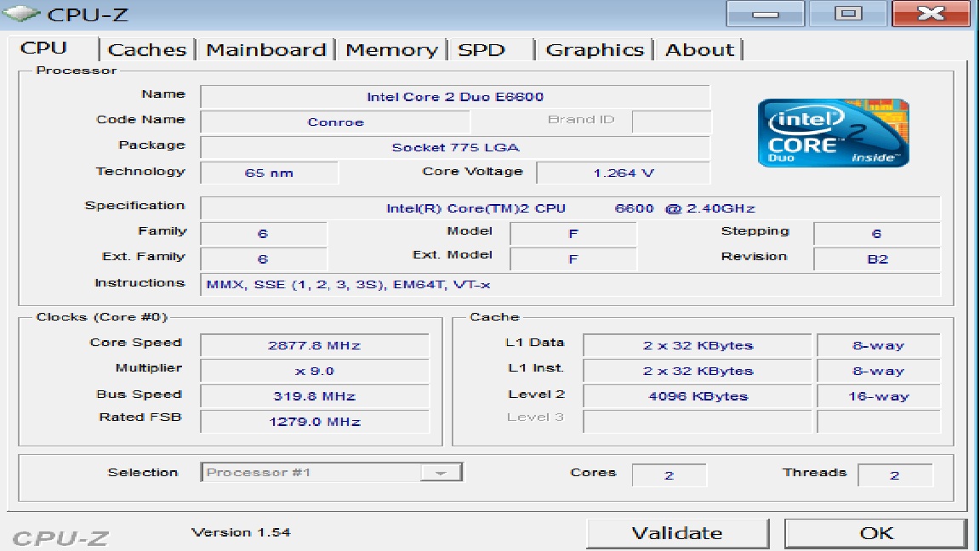
Task: Click the L1 Data size 2 x 32 KBytes
Action: click(x=698, y=345)
